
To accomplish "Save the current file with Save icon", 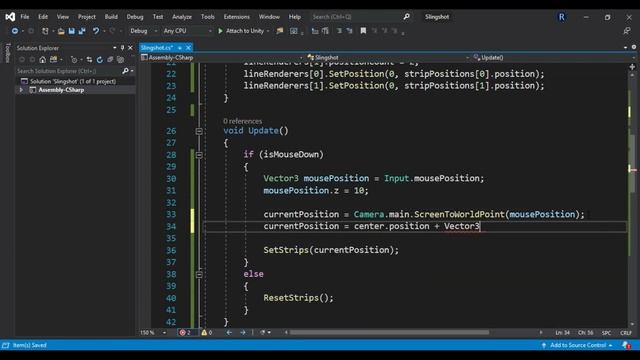I will (71, 31).
